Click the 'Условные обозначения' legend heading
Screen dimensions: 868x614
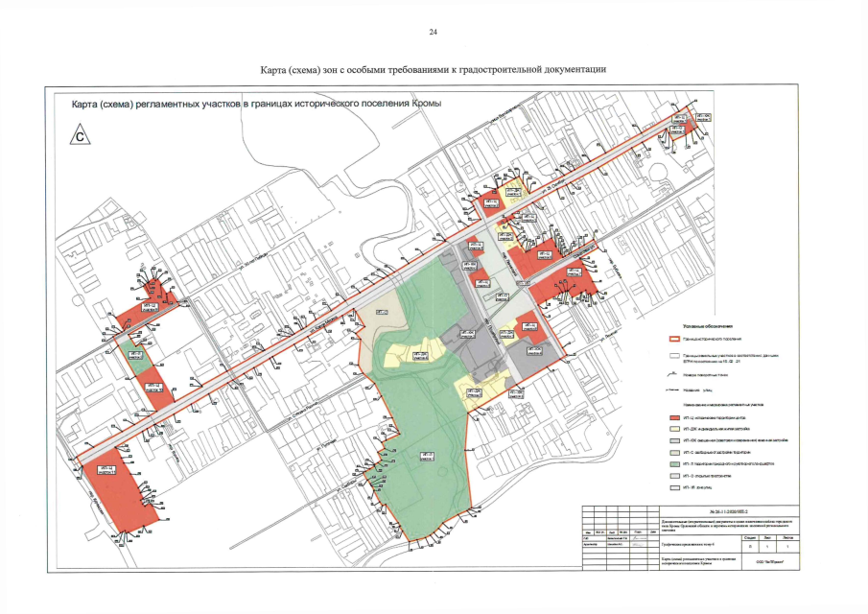tap(708, 326)
